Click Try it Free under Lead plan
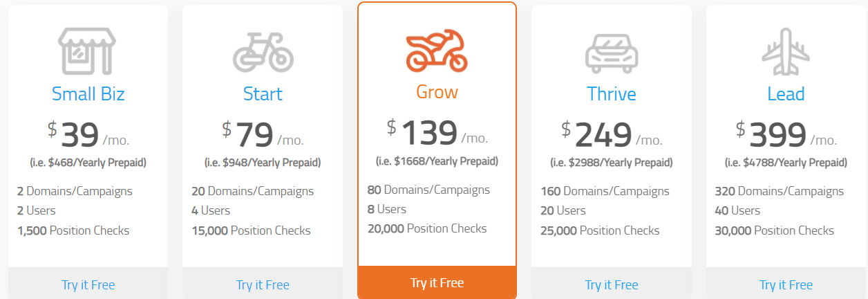 786,283
